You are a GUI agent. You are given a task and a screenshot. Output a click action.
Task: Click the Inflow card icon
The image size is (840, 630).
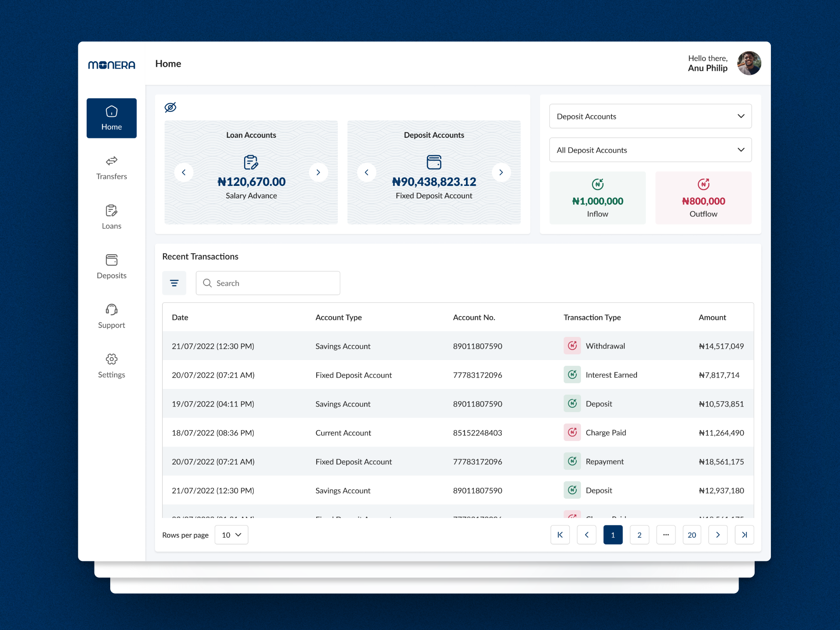coord(597,184)
